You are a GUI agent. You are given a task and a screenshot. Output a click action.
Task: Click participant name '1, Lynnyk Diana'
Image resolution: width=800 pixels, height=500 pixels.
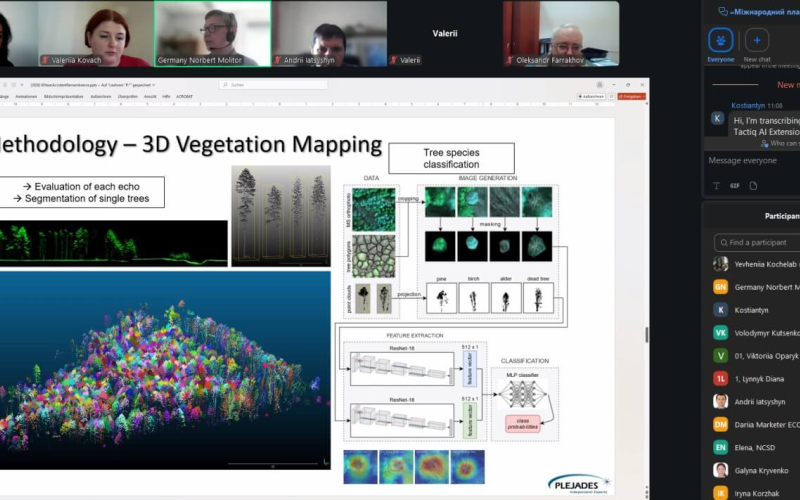coord(759,379)
